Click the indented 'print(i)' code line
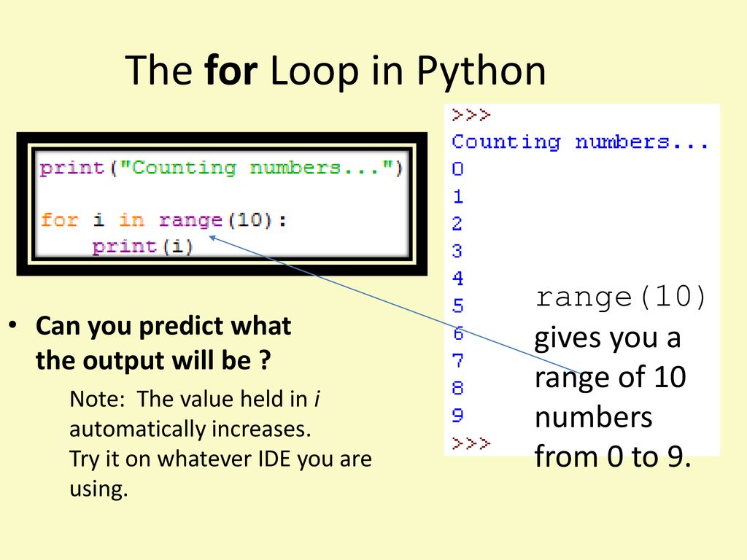The height and width of the screenshot is (560, 747). click(x=142, y=246)
